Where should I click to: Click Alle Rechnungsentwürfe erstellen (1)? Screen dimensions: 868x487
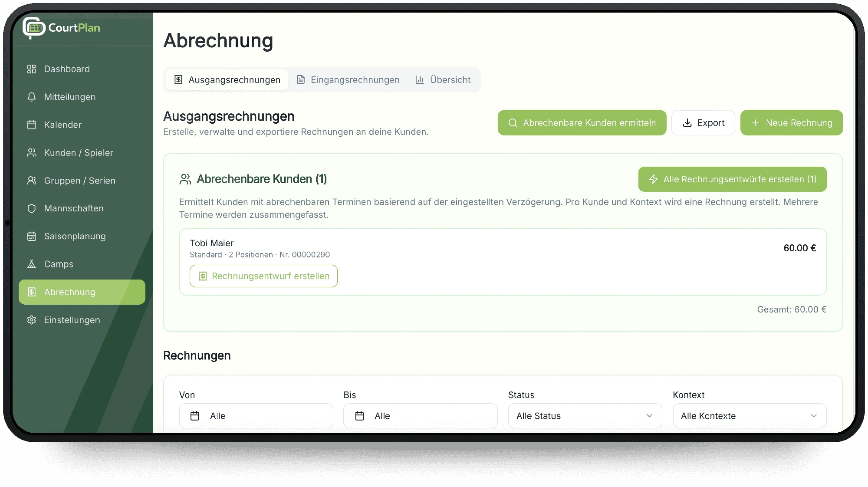(x=733, y=179)
